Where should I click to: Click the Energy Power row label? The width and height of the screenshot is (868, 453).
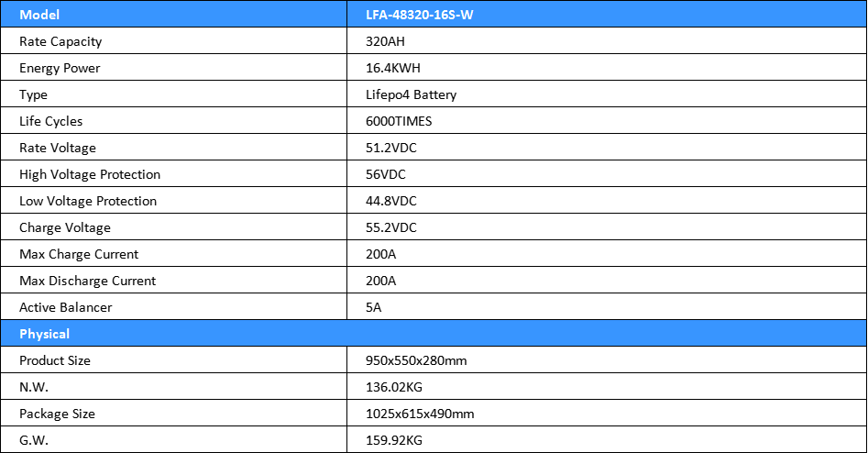pos(60,68)
